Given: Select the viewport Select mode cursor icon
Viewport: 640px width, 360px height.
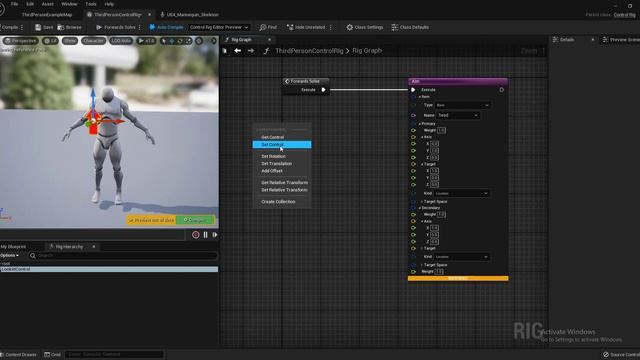Looking at the screenshot, I should point(164,41).
